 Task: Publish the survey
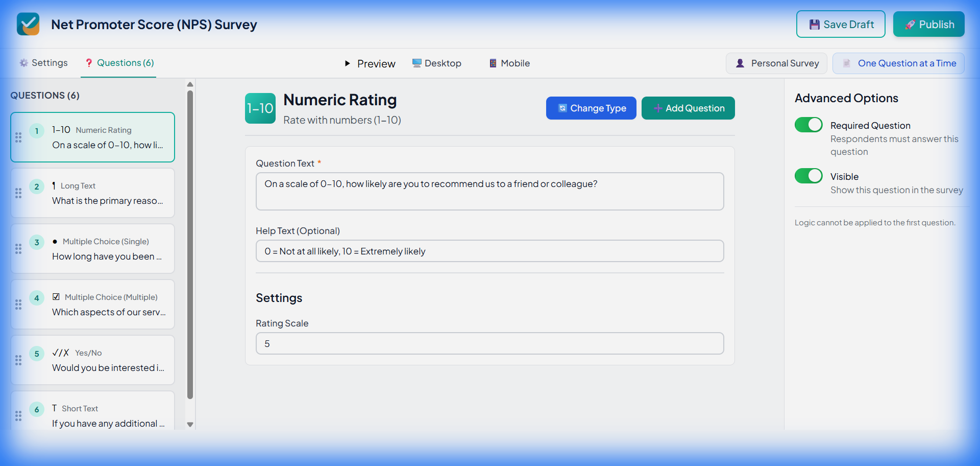pyautogui.click(x=928, y=25)
